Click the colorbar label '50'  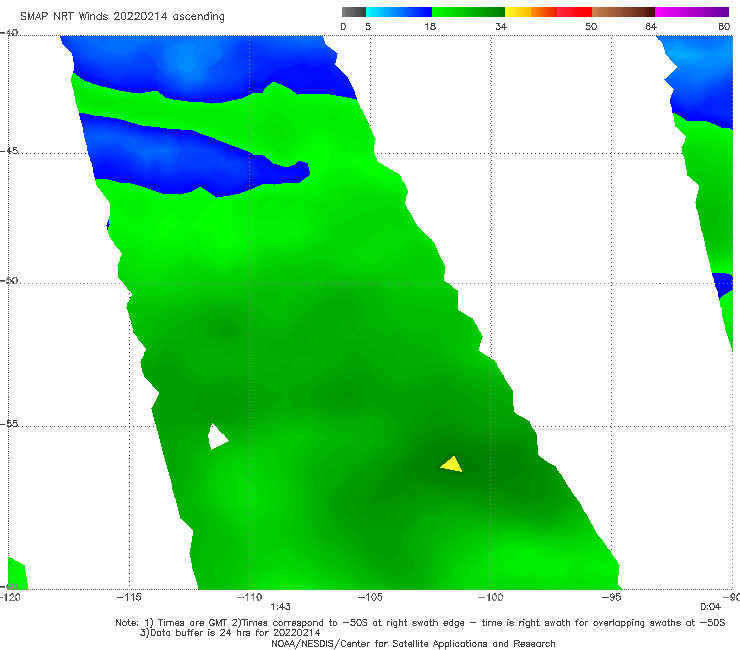(x=591, y=27)
